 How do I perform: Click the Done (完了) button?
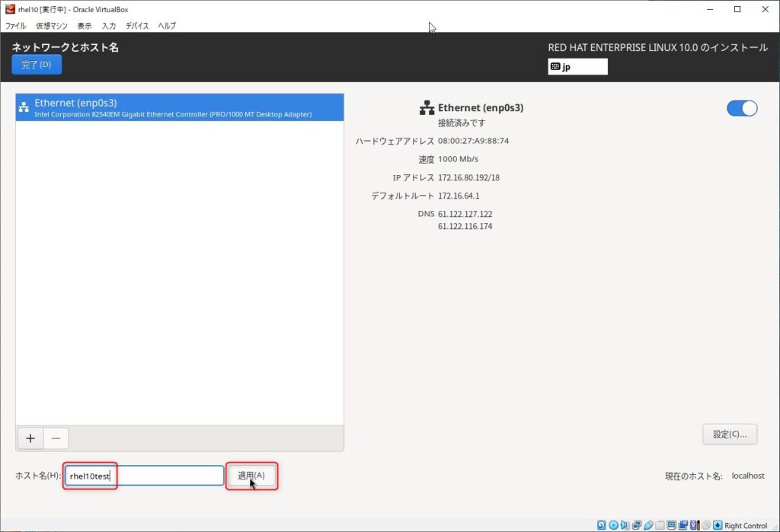coord(37,65)
